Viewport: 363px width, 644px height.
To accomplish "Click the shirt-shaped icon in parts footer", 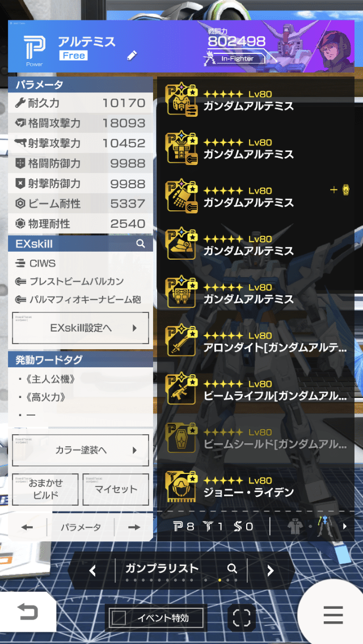I will [x=295, y=527].
